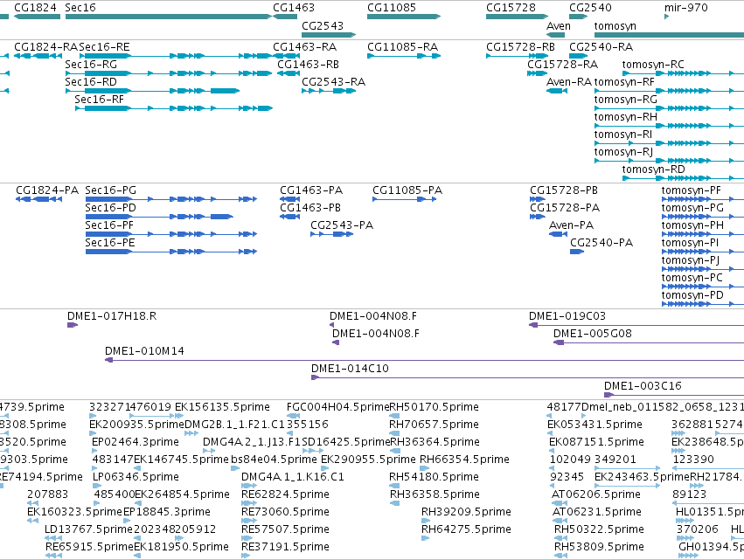Select protein Sec16-PE
Viewport: 744px width, 560px height.
[x=110, y=243]
